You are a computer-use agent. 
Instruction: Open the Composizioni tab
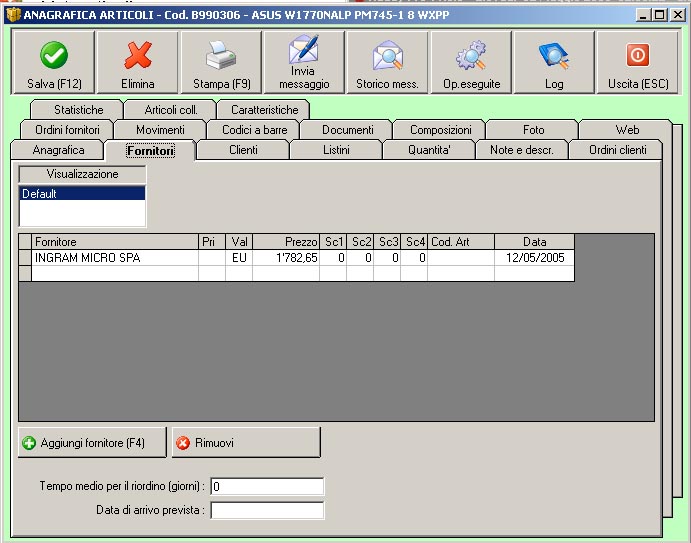pos(440,130)
